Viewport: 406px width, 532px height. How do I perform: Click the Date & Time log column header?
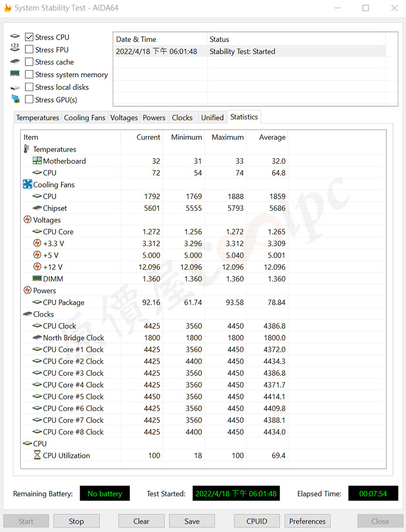[160, 39]
